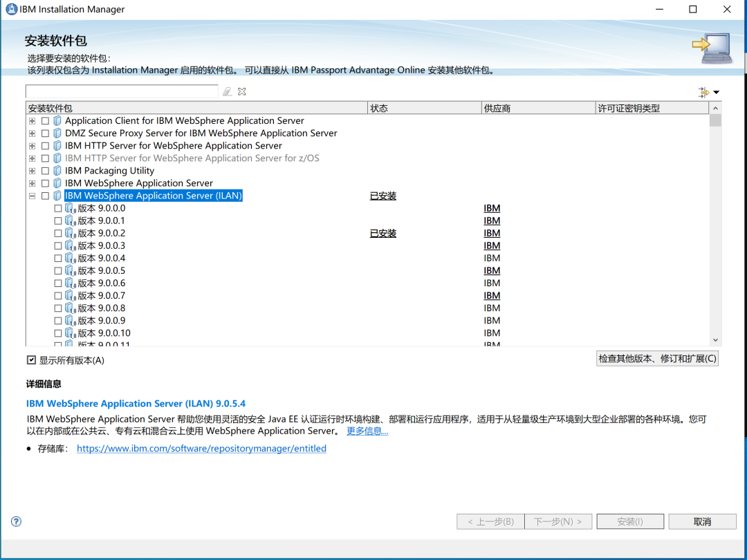Click the 安装软件包 column header
Screen dimensions: 747x560
click(x=196, y=108)
